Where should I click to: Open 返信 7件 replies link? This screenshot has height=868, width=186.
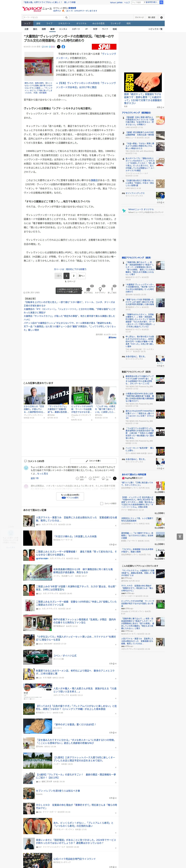pyautogui.click(x=34, y=478)
